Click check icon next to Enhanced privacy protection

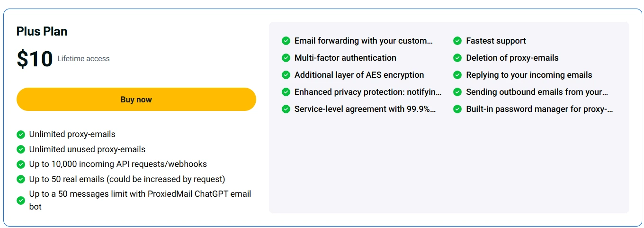[286, 92]
